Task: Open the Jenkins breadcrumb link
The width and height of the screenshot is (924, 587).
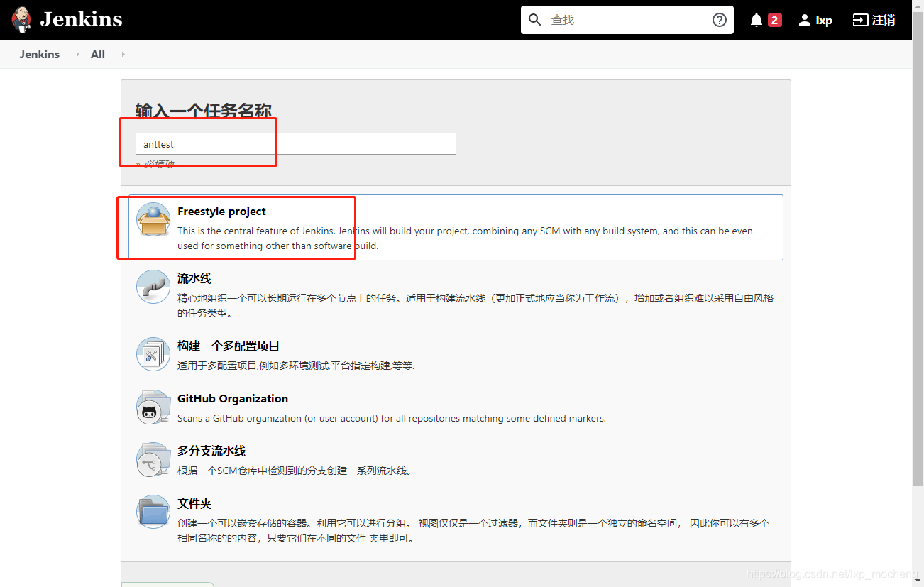Action: (x=40, y=55)
